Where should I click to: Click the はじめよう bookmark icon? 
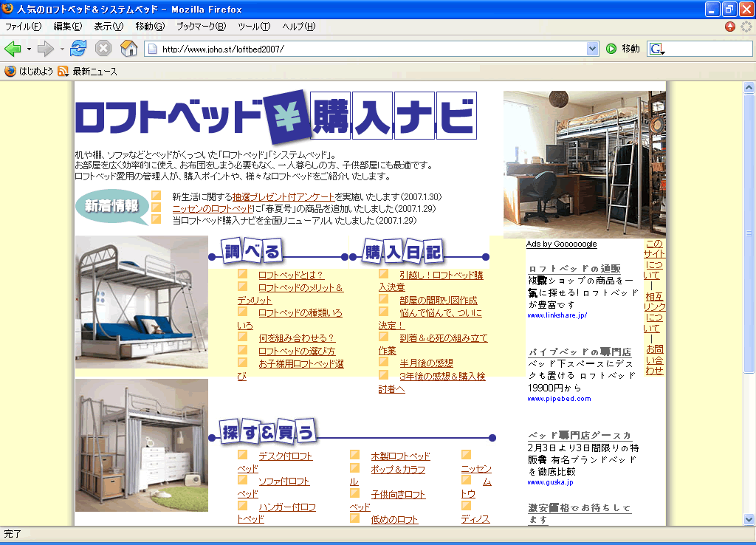point(10,72)
